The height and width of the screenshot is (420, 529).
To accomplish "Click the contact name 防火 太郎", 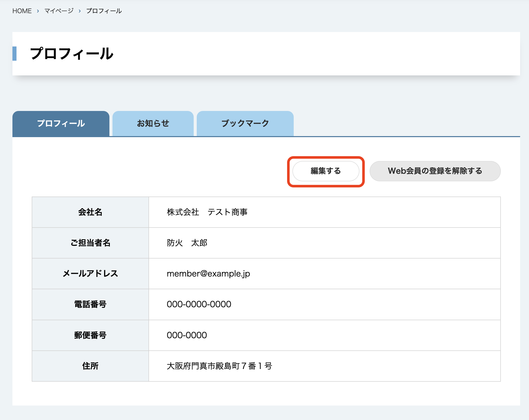I will pos(187,243).
